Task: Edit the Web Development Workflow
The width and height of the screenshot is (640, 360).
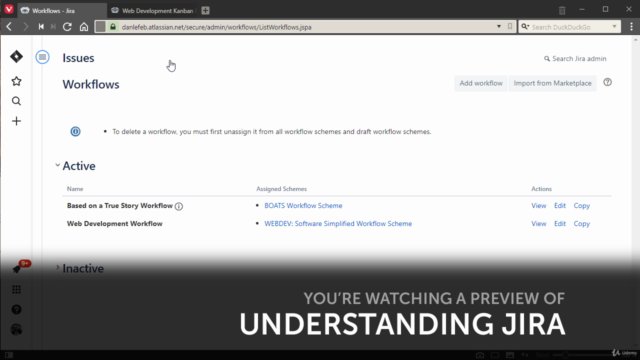Action: click(560, 224)
